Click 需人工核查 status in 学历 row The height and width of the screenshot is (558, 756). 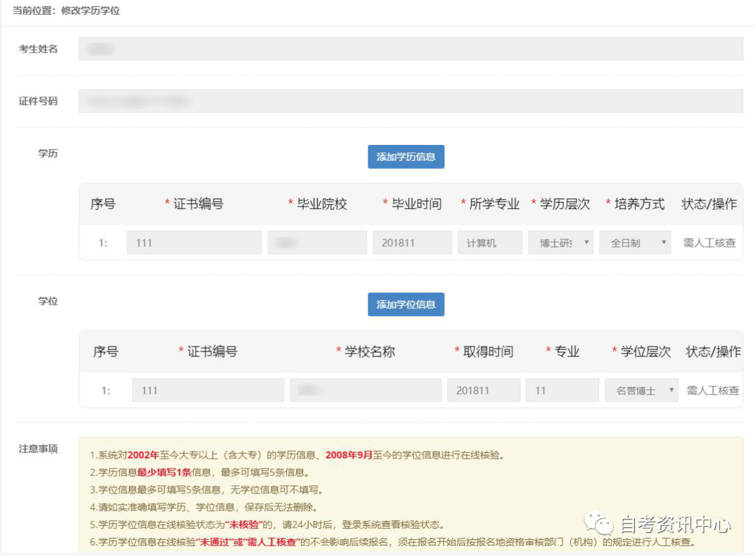coord(709,243)
